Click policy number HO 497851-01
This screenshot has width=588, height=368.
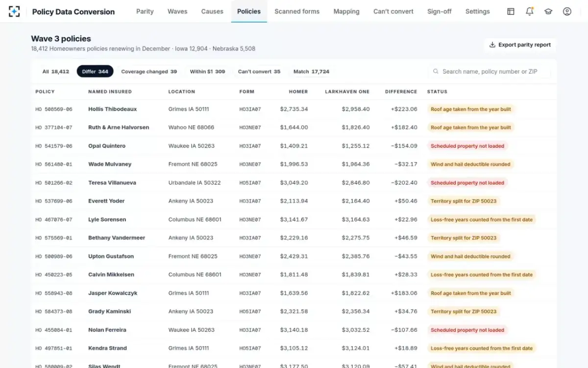(x=54, y=348)
